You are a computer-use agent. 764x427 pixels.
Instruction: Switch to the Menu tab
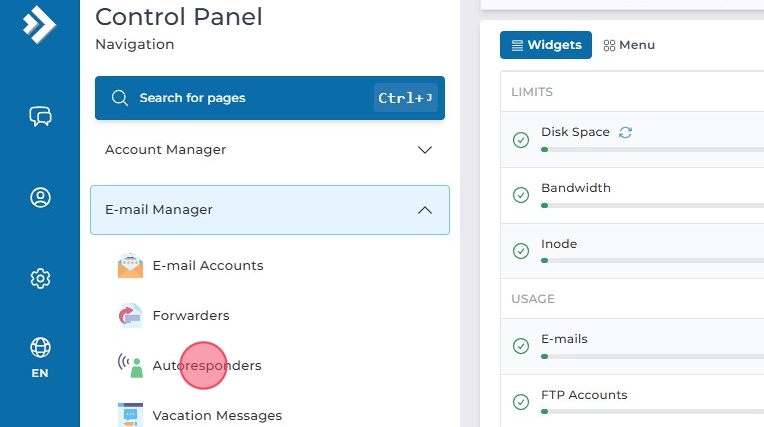tap(630, 45)
